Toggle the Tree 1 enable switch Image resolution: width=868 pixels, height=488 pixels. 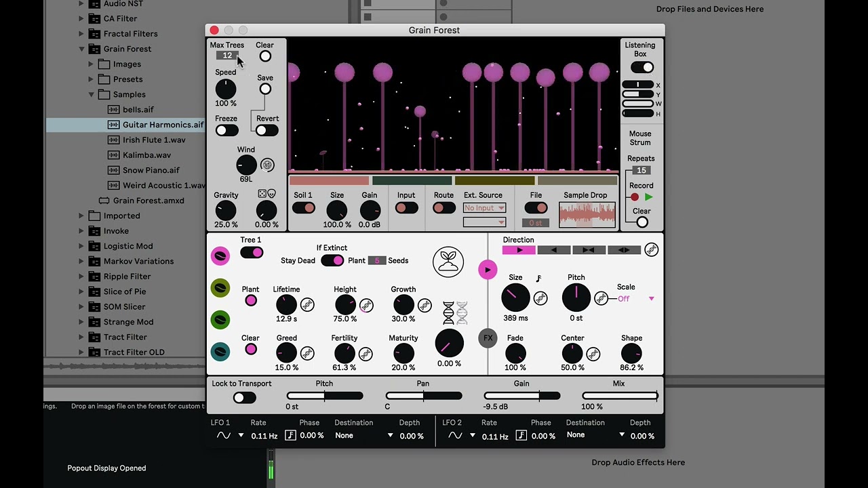pos(252,252)
